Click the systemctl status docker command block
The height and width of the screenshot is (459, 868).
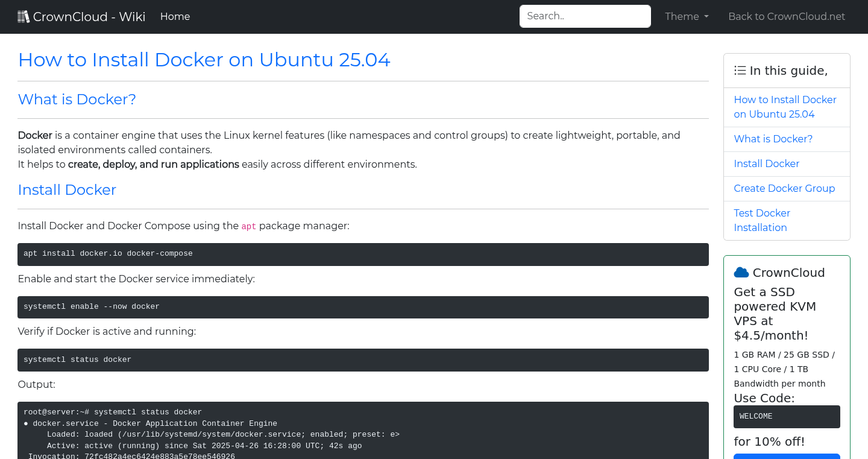pyautogui.click(x=362, y=360)
